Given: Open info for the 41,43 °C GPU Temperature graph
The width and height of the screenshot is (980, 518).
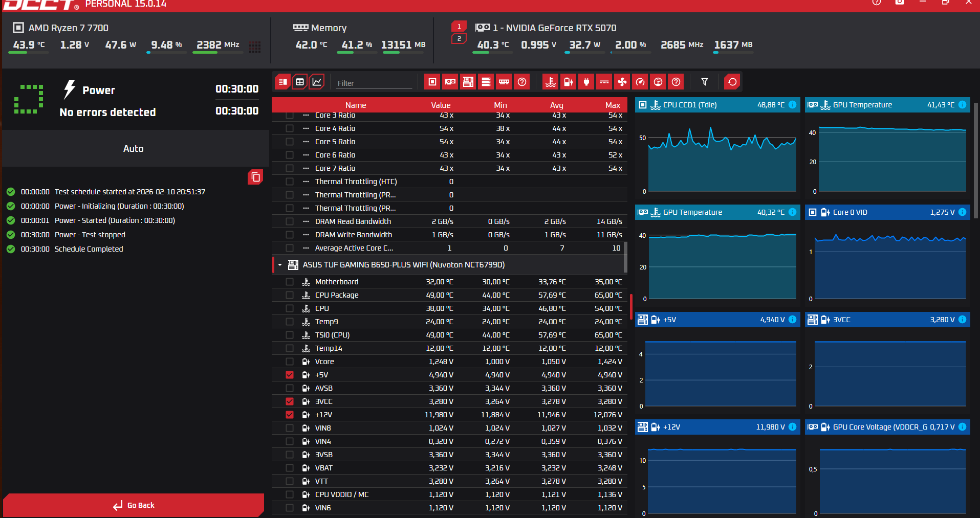Looking at the screenshot, I should [x=962, y=105].
